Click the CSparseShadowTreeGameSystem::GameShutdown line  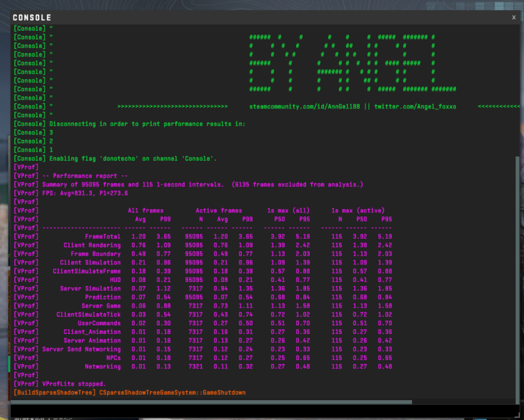(129, 393)
